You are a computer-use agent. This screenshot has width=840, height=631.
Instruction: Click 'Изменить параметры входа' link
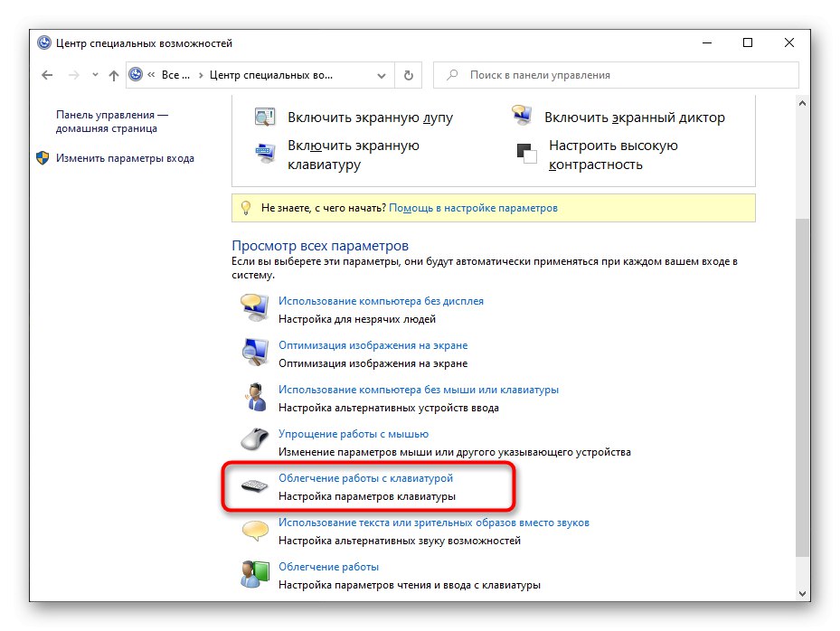pos(125,158)
